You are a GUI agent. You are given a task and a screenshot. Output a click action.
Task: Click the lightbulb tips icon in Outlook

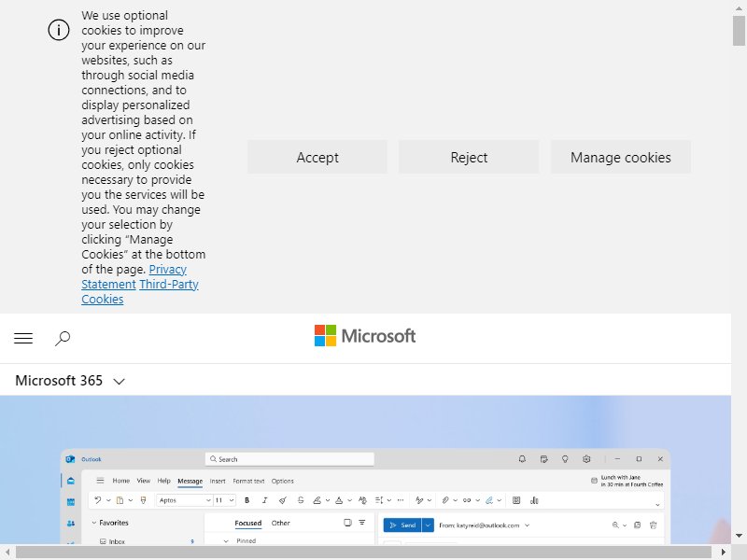(x=565, y=459)
